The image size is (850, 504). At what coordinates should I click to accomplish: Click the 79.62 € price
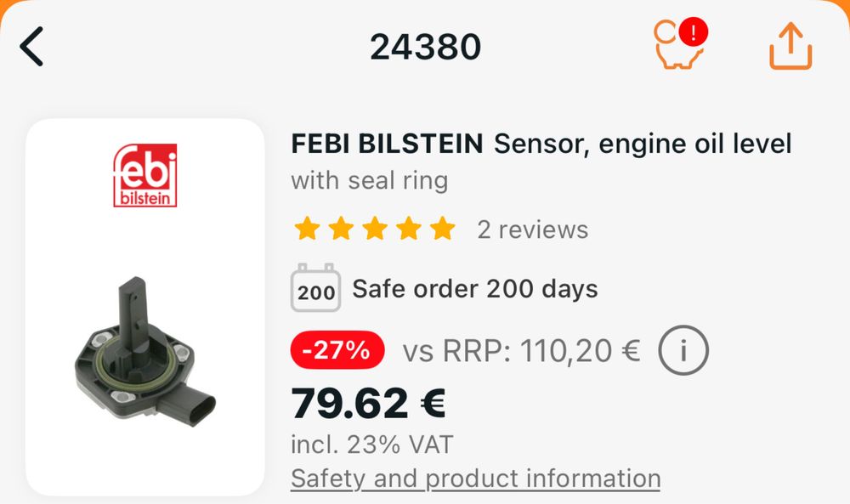tap(369, 403)
